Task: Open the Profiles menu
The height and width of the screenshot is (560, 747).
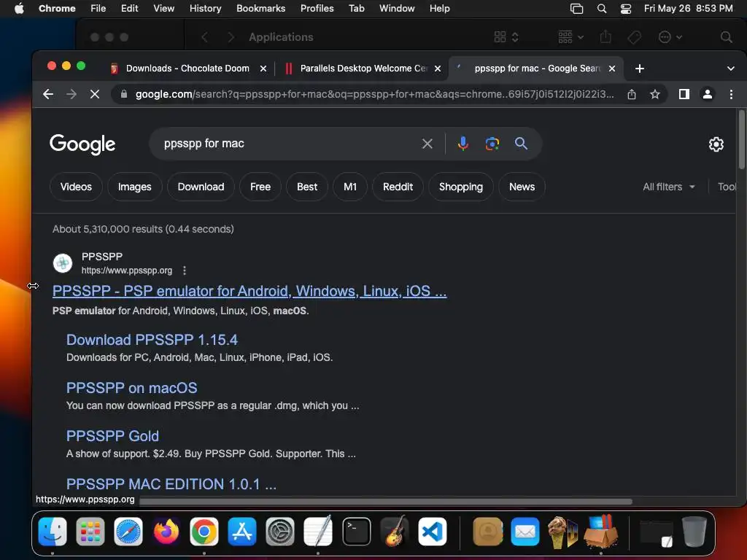Action: tap(317, 9)
